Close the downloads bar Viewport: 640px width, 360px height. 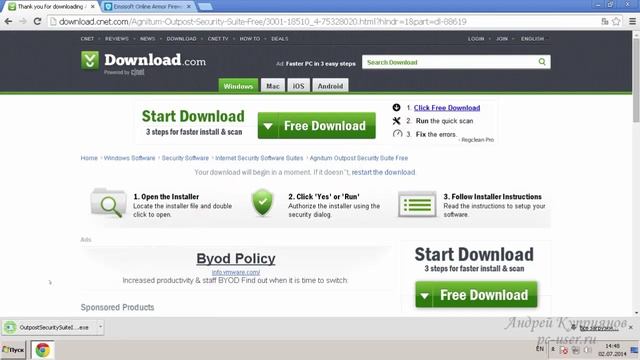pos(631,327)
